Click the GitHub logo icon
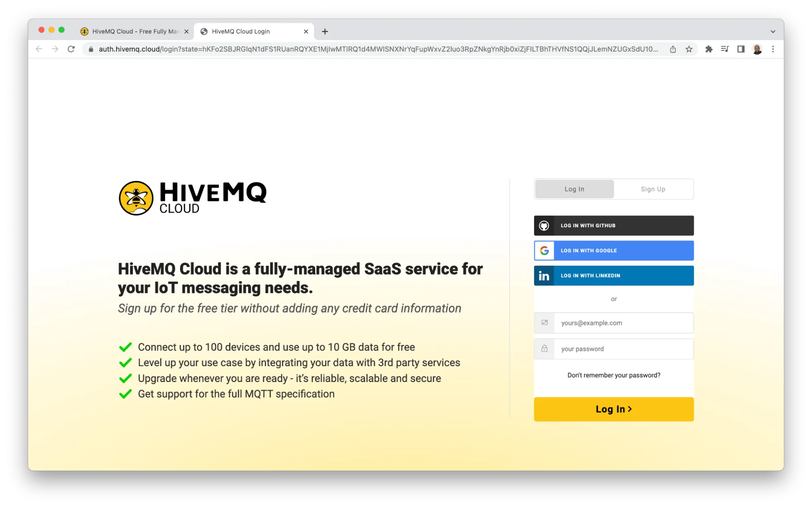Viewport: 812px width, 508px height. coord(544,226)
